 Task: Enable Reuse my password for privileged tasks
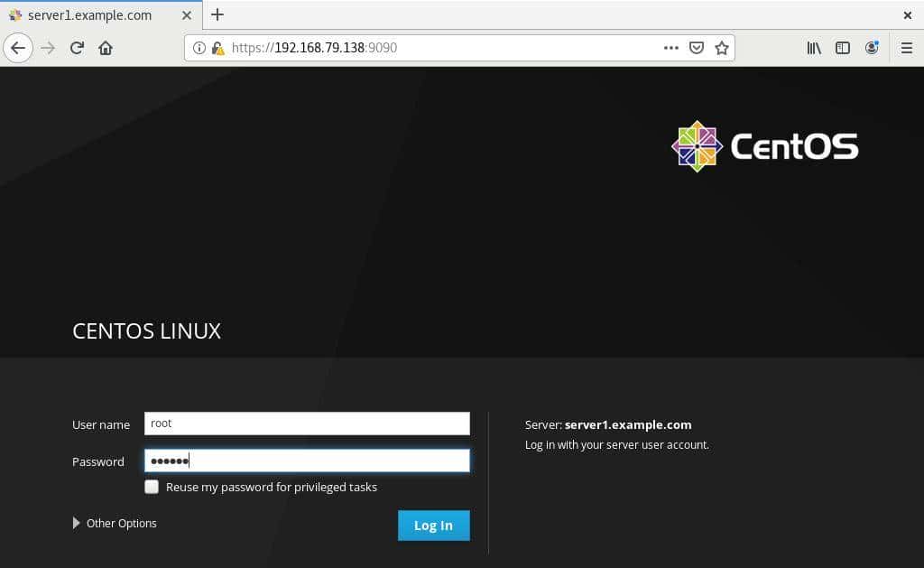coord(152,487)
